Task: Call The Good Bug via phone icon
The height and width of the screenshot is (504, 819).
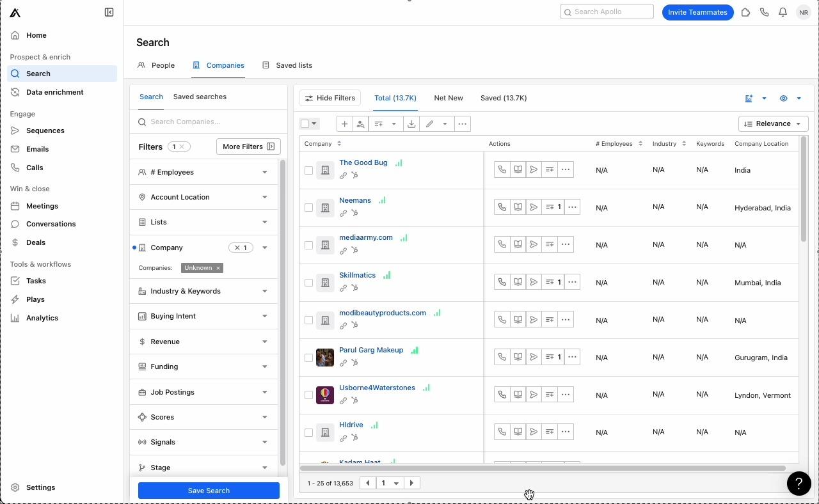Action: pos(502,169)
